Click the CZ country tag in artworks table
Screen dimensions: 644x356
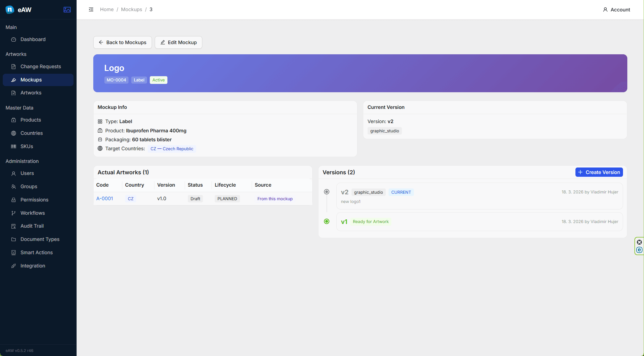131,199
